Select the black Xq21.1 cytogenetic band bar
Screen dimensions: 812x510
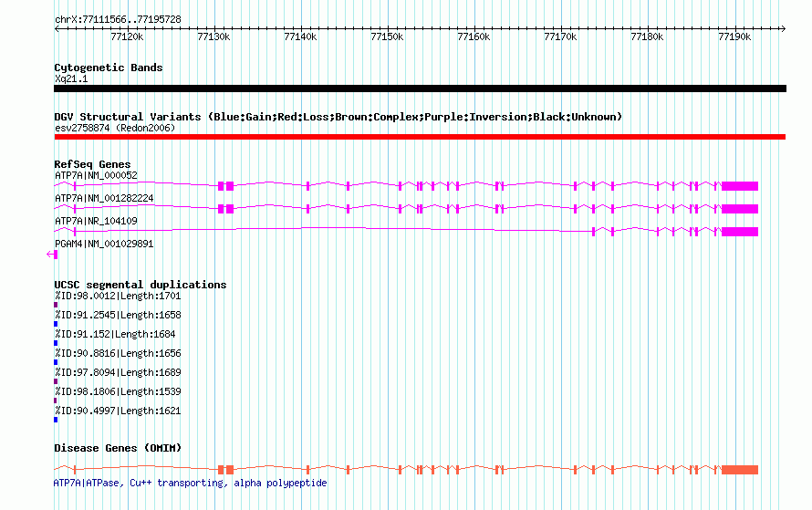(x=420, y=88)
